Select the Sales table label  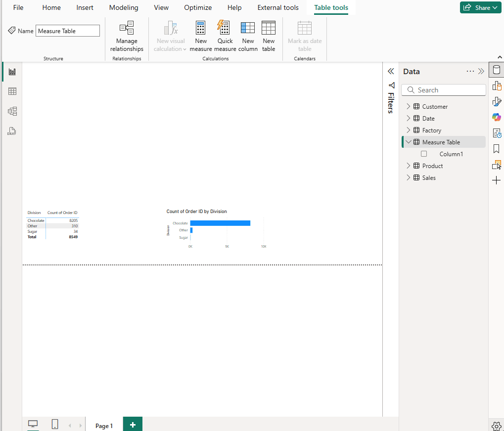[x=429, y=178]
